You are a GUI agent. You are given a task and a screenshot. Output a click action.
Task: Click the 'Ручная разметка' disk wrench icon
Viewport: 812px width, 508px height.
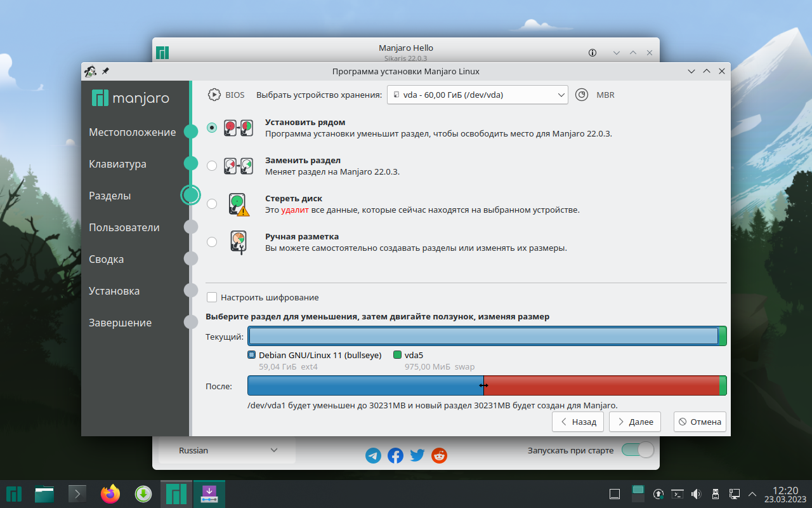(x=238, y=243)
